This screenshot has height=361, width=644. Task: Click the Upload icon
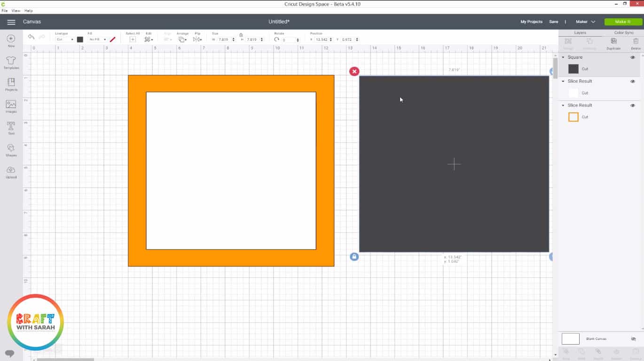(x=11, y=172)
